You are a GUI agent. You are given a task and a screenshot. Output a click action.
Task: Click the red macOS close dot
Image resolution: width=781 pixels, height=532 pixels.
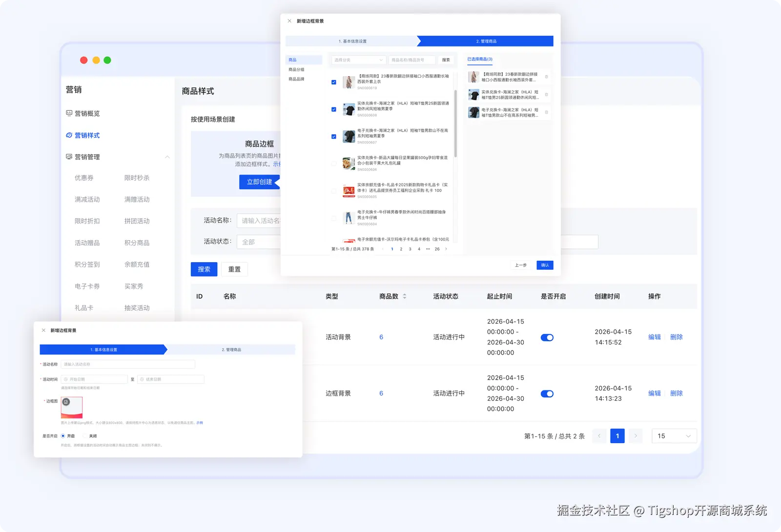pos(84,60)
